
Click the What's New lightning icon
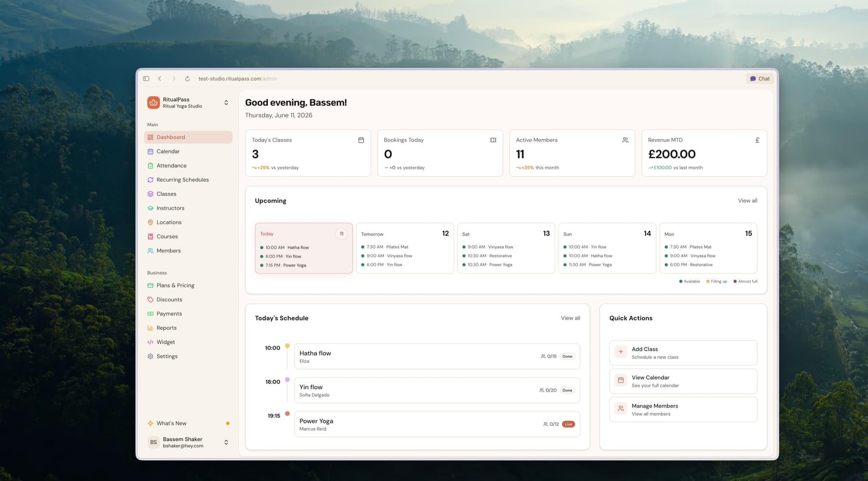coord(150,423)
